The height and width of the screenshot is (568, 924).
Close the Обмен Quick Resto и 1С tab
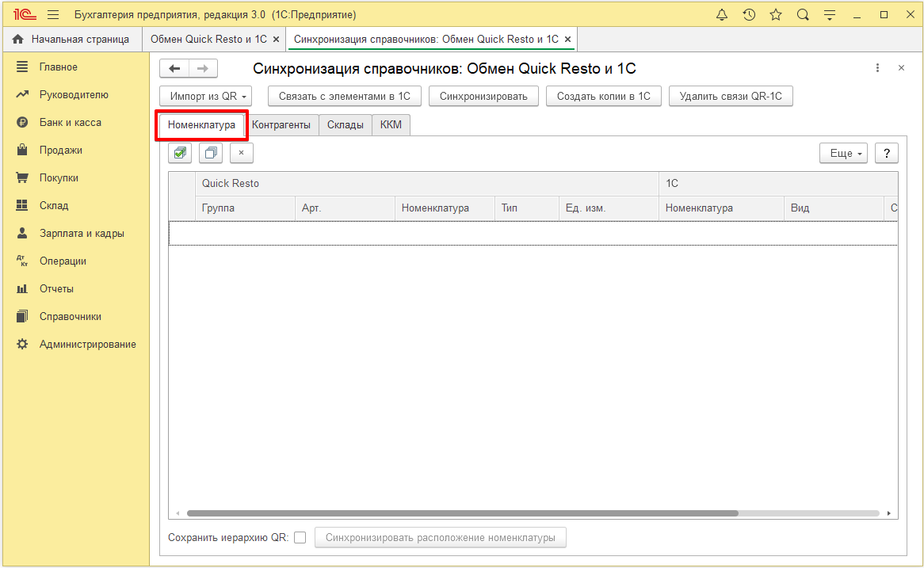(x=276, y=40)
